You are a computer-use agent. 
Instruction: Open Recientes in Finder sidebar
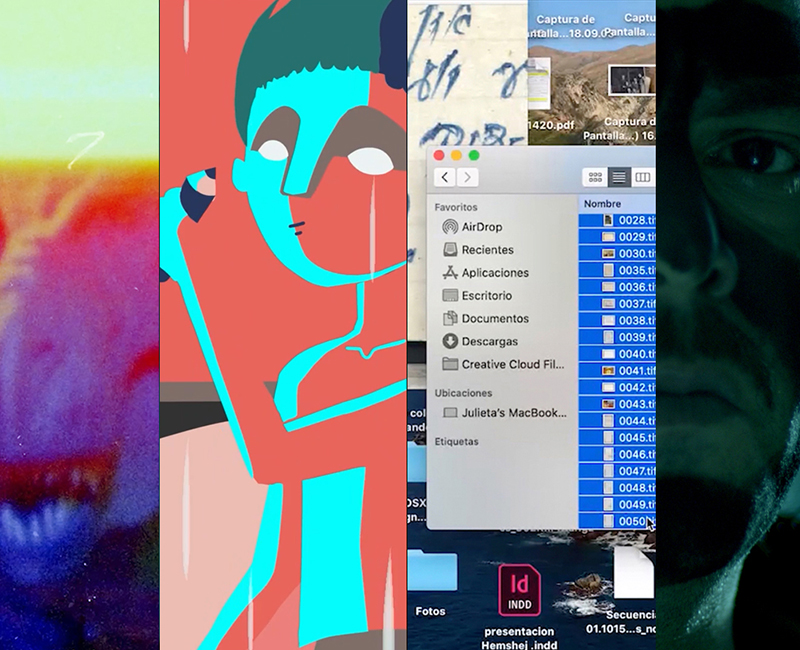point(478,249)
